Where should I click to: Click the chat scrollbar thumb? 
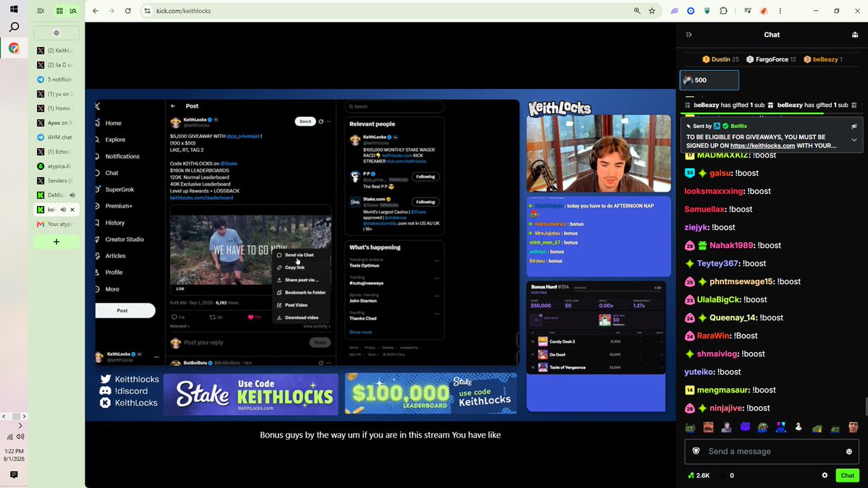[865, 406]
